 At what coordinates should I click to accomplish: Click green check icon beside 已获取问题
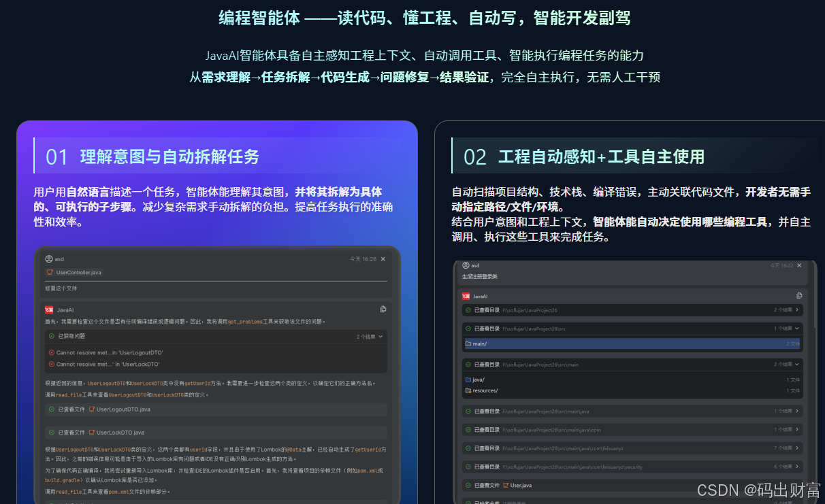click(51, 336)
